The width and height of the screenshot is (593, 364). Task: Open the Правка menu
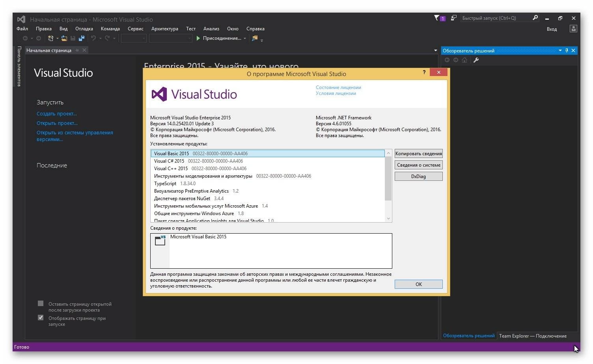coord(44,29)
